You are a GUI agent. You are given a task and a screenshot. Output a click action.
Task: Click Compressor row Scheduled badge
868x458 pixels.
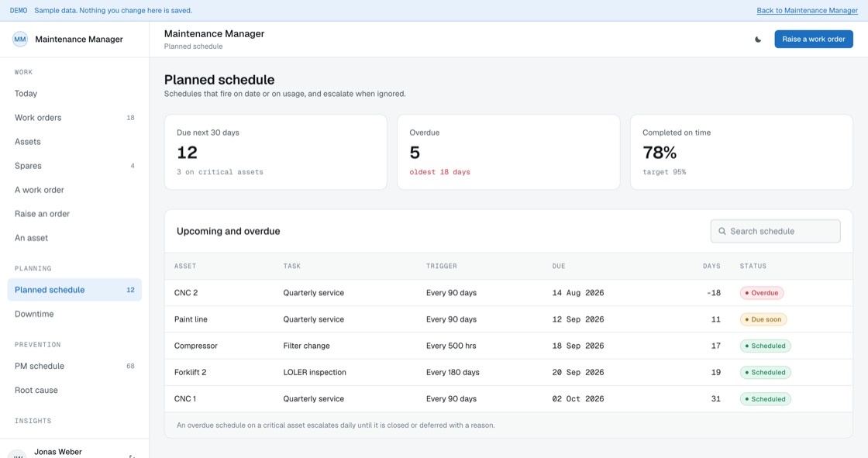pos(766,346)
